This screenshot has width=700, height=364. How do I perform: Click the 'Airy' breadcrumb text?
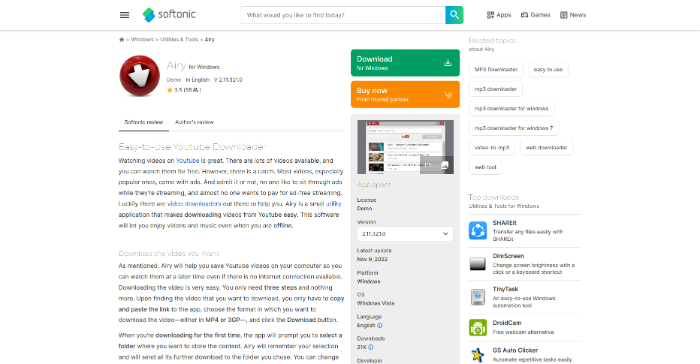210,40
